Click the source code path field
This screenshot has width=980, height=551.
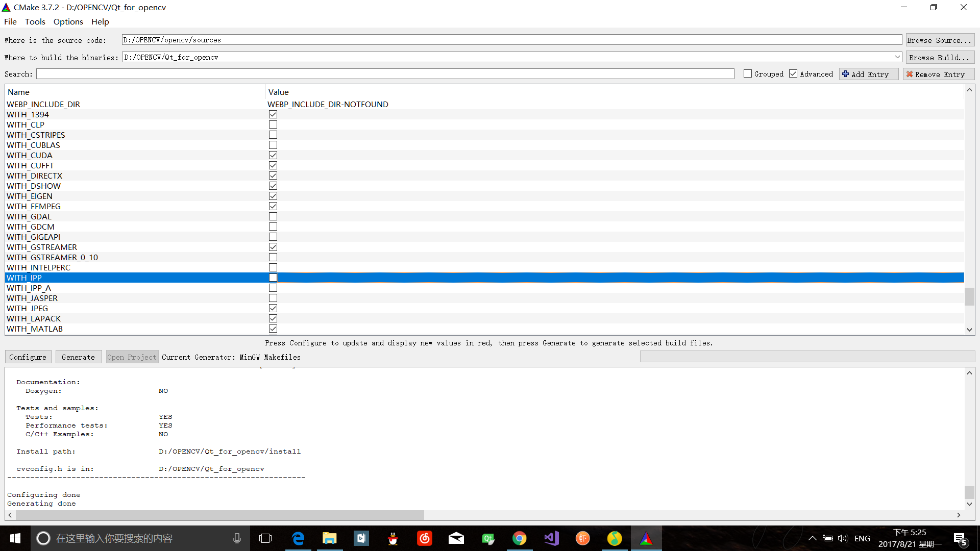511,40
